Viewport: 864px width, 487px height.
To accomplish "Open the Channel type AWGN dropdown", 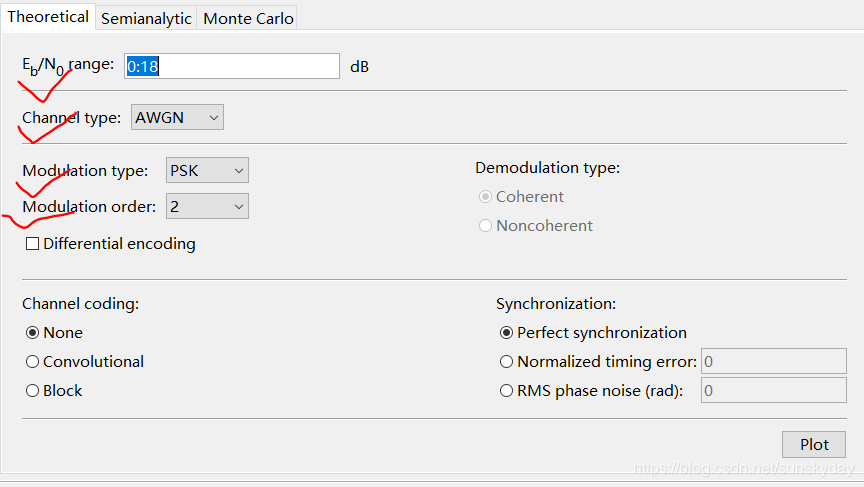I will (x=176, y=118).
